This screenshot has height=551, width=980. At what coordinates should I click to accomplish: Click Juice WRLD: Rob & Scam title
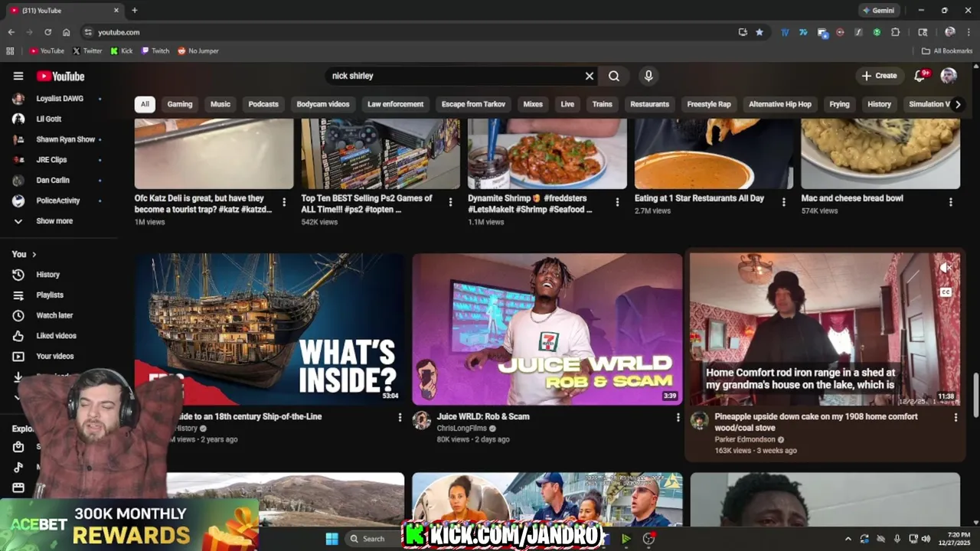tap(483, 416)
